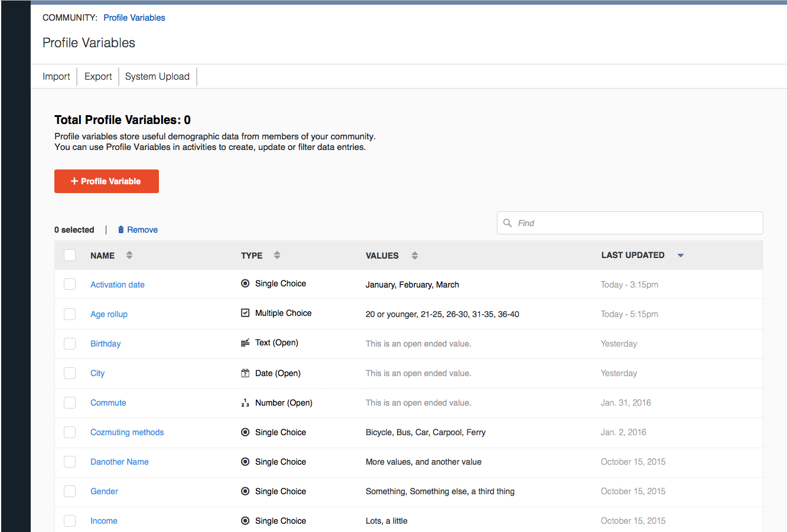Click the "Today - 5:15pm" date cell
787x532 pixels.
pos(629,314)
